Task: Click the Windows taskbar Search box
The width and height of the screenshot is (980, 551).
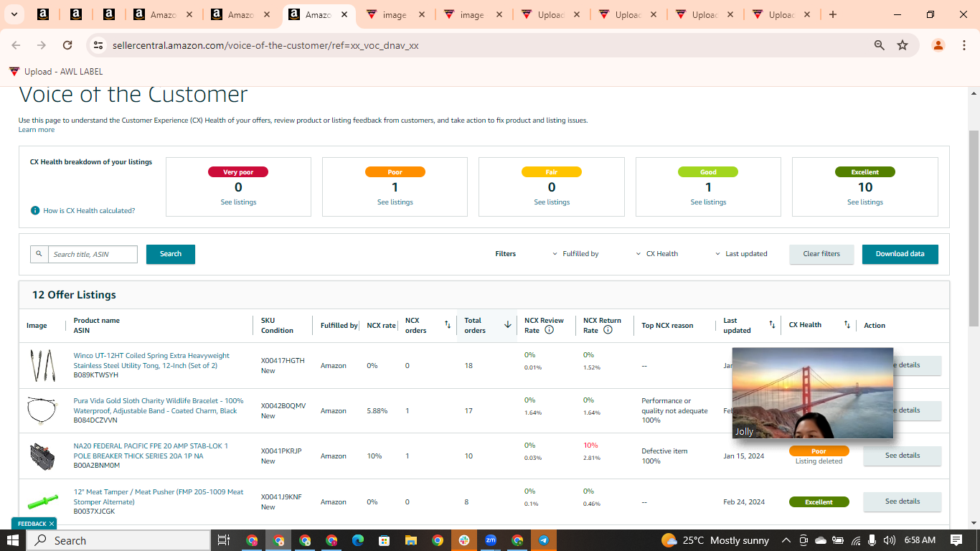Action: [118, 540]
